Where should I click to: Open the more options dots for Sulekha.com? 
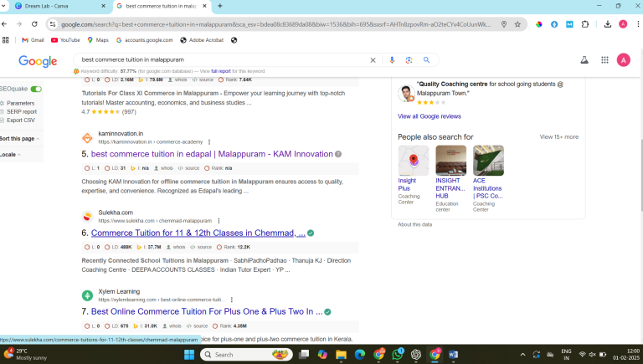(x=219, y=221)
